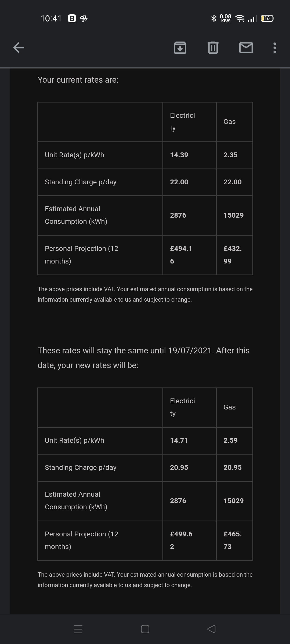Archive this email with the archive icon
The width and height of the screenshot is (290, 644).
[180, 48]
